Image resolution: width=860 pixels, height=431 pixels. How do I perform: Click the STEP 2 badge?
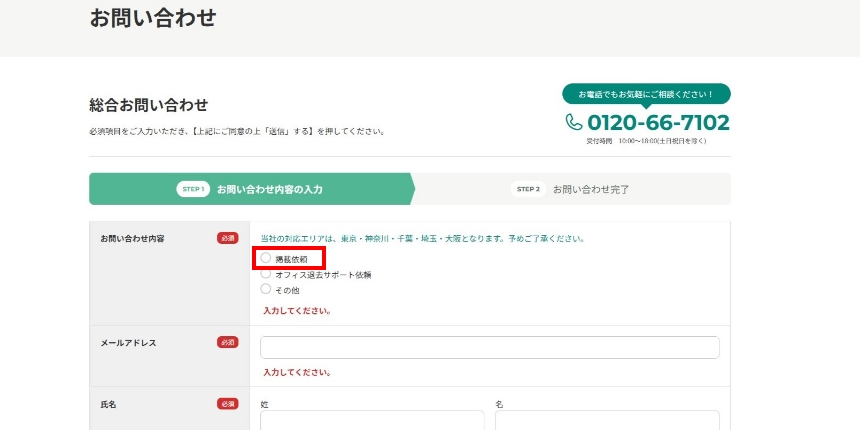pyautogui.click(x=527, y=189)
